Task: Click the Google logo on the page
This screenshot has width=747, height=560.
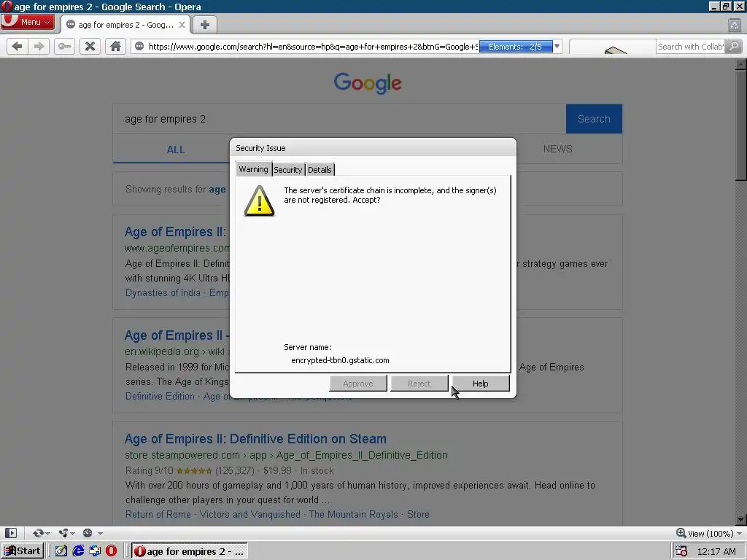Action: point(368,83)
